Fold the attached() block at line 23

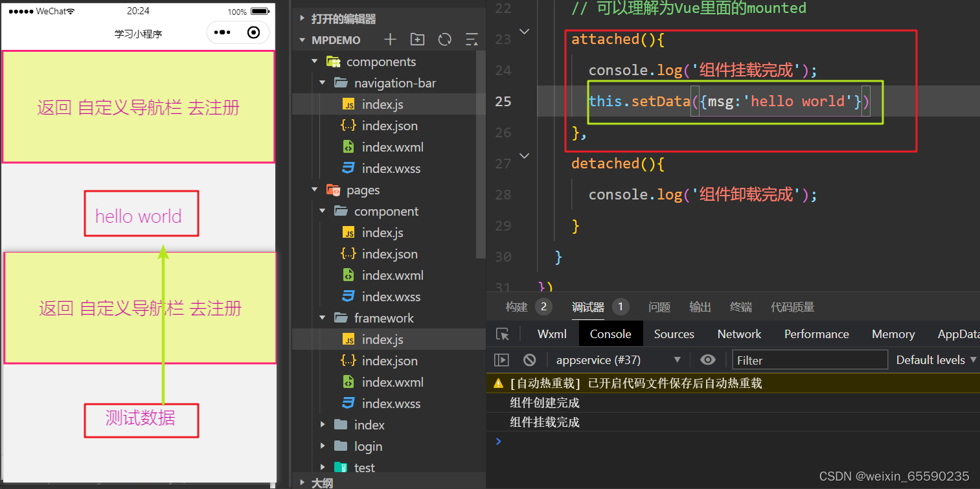525,30
